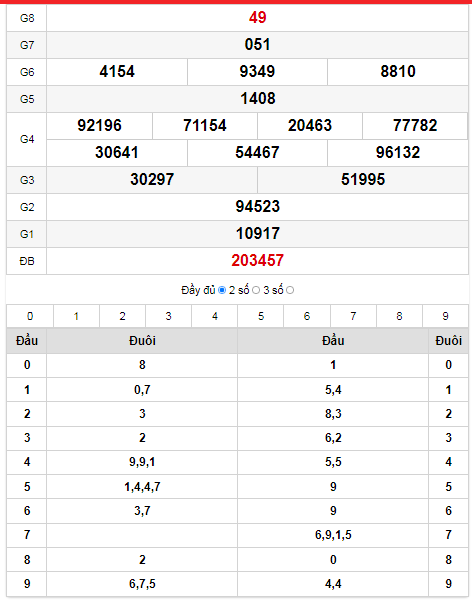Select digit filter 8 tab

pos(399,316)
